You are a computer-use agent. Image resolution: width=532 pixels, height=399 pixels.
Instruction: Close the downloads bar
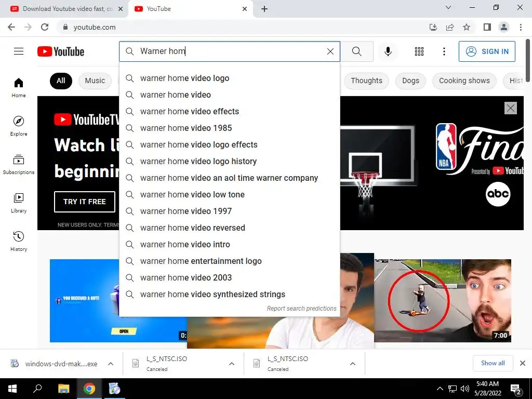click(523, 363)
